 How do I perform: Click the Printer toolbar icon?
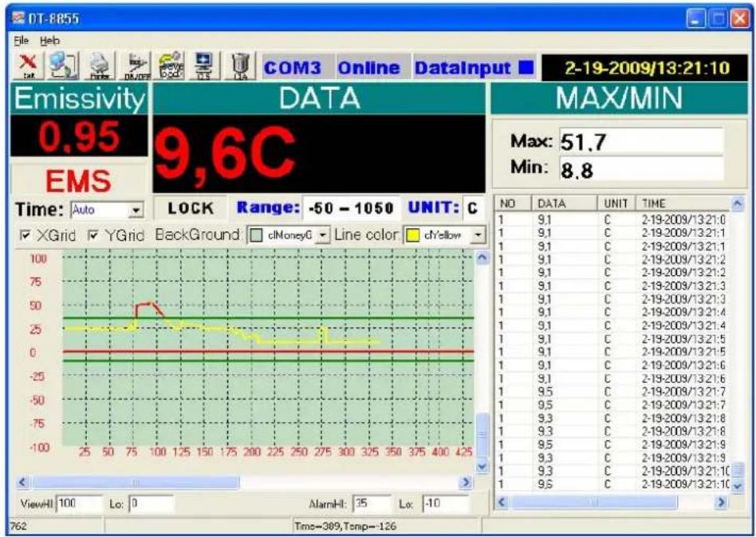point(100,65)
